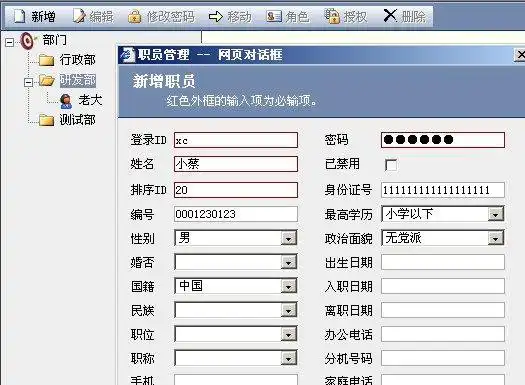Click the 移动 toolbar label
Screen dimensions: 525x385
point(239,16)
